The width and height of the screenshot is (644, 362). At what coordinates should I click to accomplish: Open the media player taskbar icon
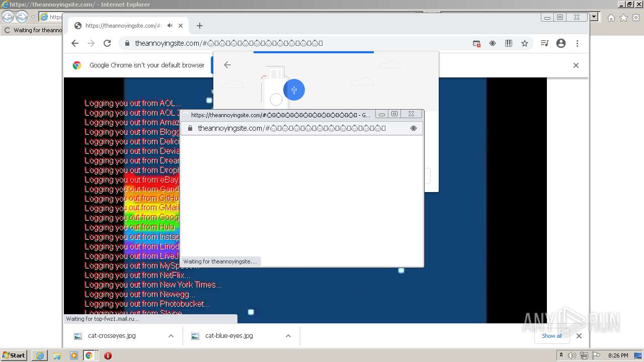click(74, 355)
